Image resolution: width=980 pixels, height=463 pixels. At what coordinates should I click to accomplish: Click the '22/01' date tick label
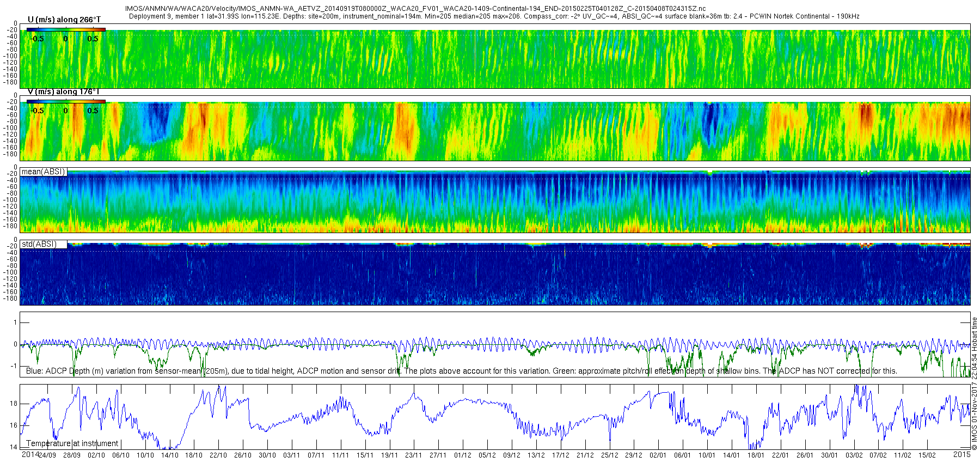781,455
